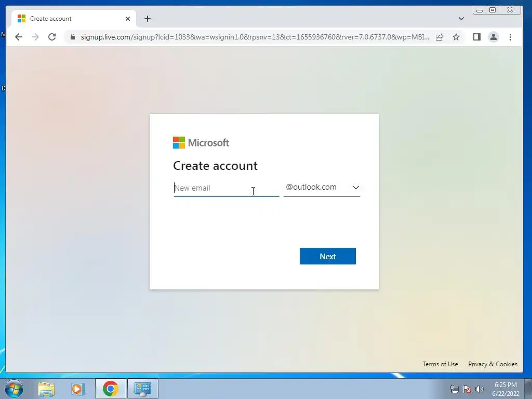Reload the signup page
532x399 pixels.
52,37
